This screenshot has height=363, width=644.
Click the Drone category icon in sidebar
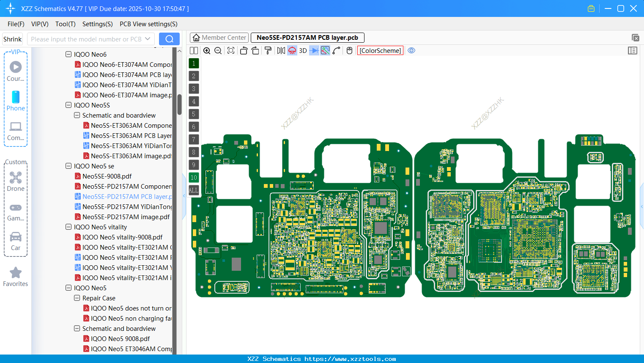[x=16, y=178]
